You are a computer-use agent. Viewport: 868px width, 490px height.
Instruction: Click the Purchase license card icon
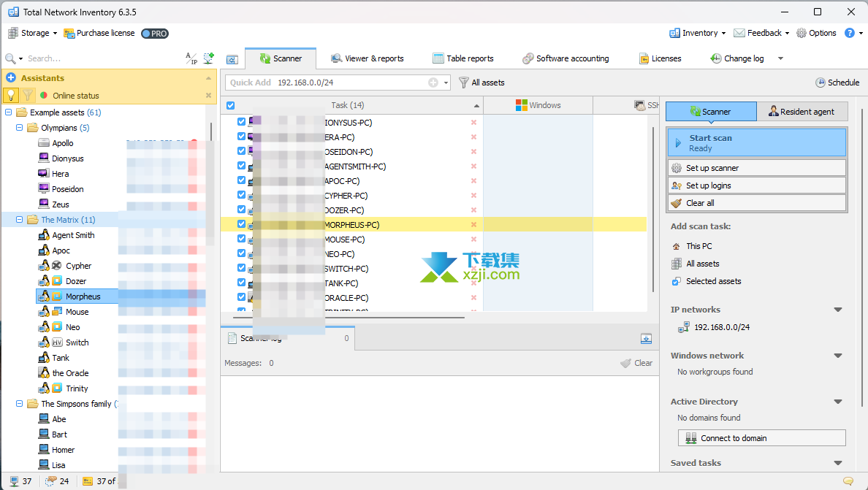[x=69, y=34]
